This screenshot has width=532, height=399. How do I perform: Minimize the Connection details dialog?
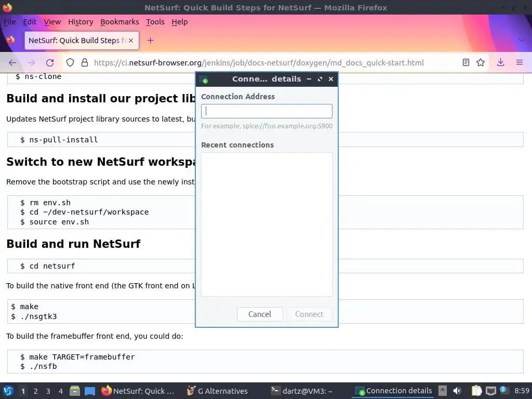click(309, 79)
